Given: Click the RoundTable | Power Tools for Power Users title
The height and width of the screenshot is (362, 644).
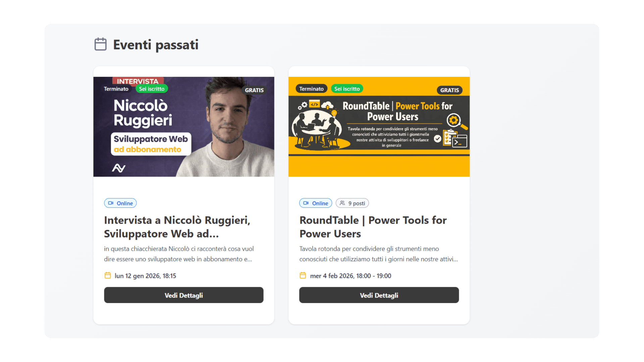Looking at the screenshot, I should coord(373,227).
